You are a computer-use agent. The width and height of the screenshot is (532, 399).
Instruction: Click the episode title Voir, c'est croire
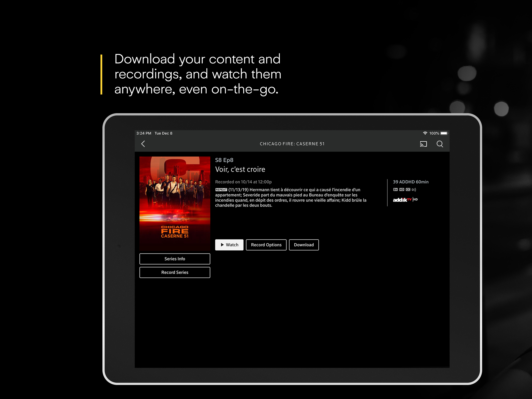coord(240,169)
